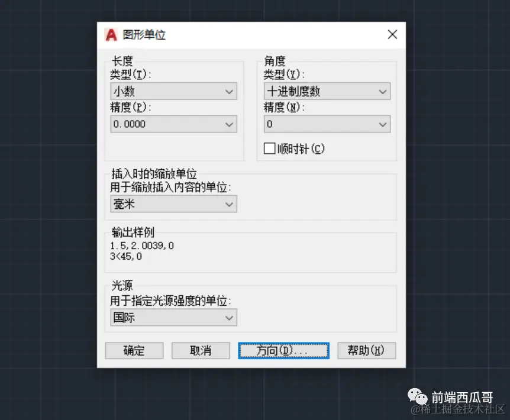Enable the 顺时针 checkbox
Image resolution: width=510 pixels, height=420 pixels.
269,148
